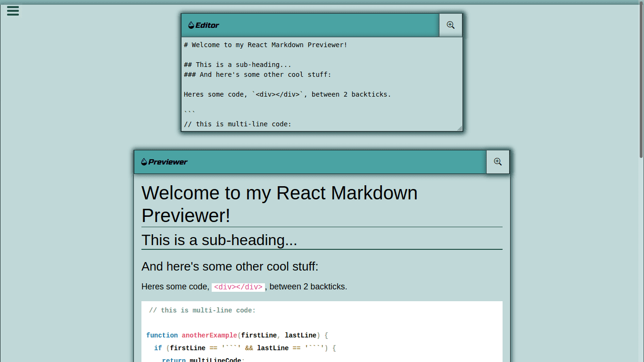This screenshot has height=362, width=644.
Task: Click the "if (firstLine ==" line in the preview
Action: coord(245,348)
